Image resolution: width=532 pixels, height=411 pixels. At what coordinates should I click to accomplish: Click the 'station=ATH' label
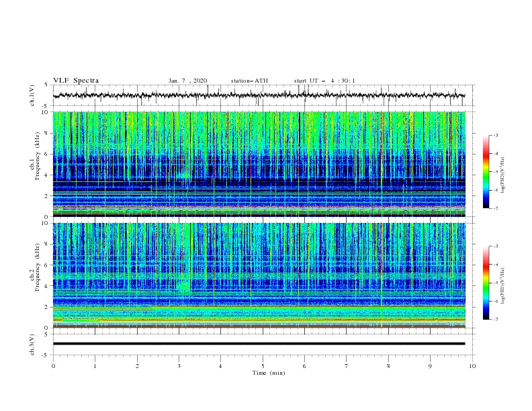tap(249, 81)
